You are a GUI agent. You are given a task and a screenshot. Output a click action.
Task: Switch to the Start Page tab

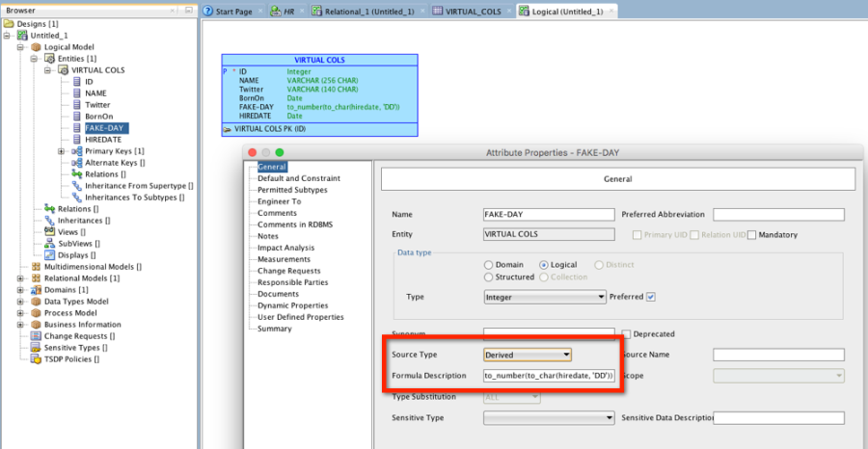[x=228, y=11]
